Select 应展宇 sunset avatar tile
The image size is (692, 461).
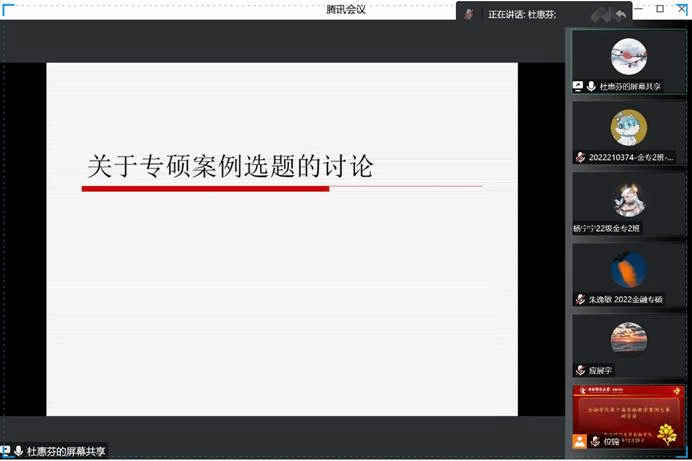tap(629, 340)
